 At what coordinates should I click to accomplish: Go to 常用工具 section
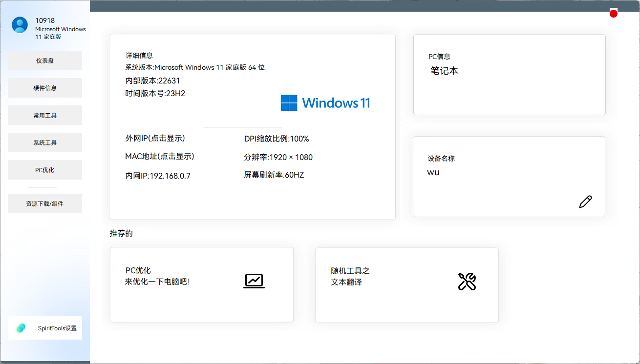tap(45, 116)
